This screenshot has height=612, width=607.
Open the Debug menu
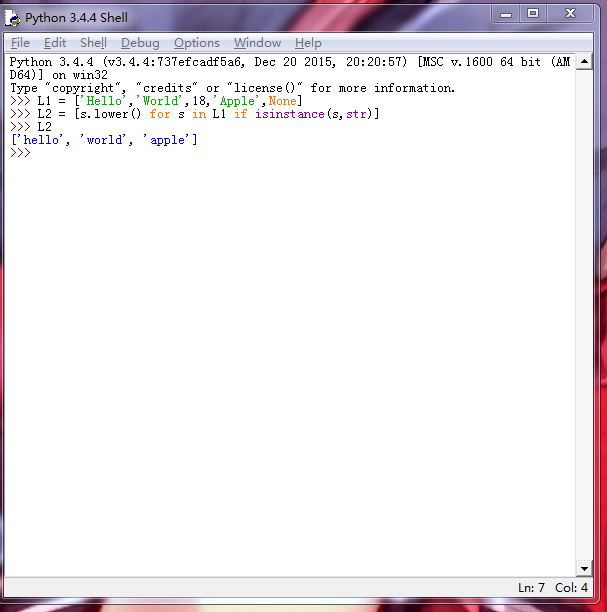pyautogui.click(x=140, y=43)
